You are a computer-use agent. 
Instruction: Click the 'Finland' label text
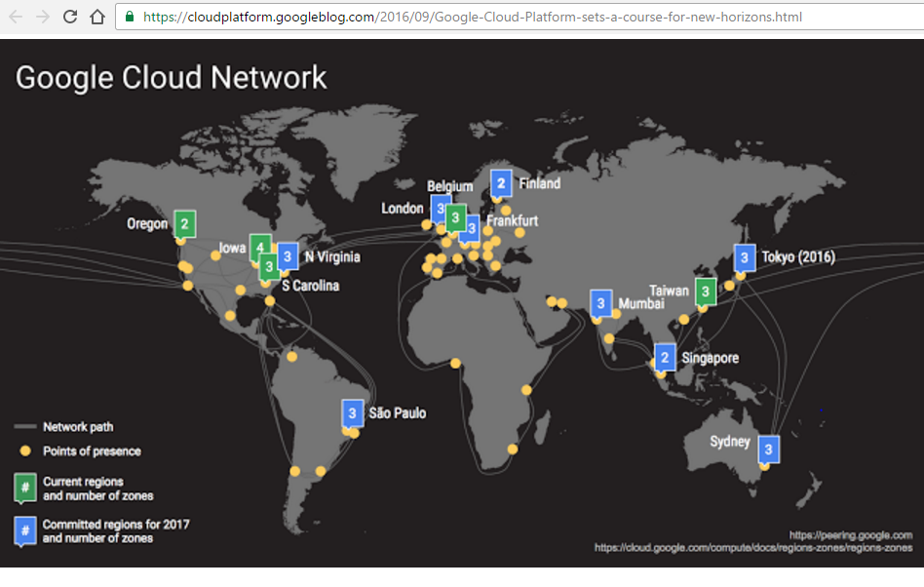tap(540, 183)
